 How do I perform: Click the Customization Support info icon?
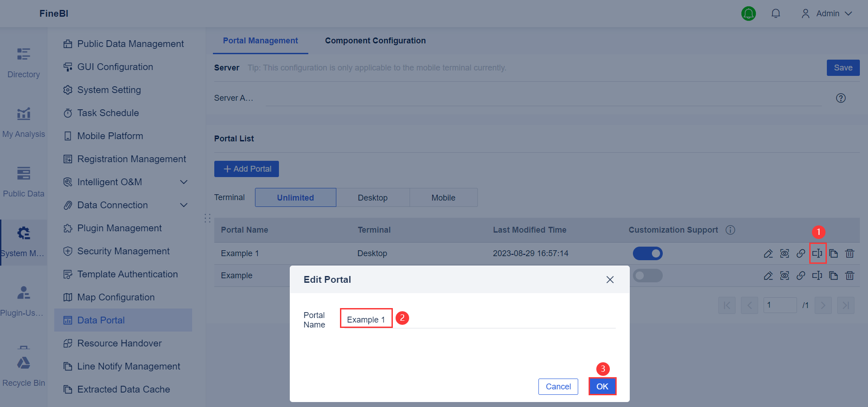click(x=731, y=230)
